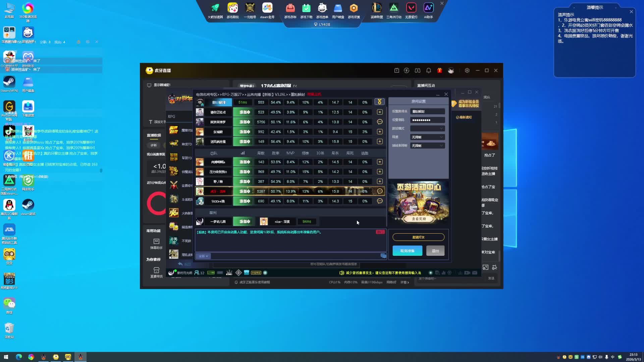Screen dimensions: 644x362
Task: Click the bell notification icon in Huya title bar
Action: pos(428,70)
